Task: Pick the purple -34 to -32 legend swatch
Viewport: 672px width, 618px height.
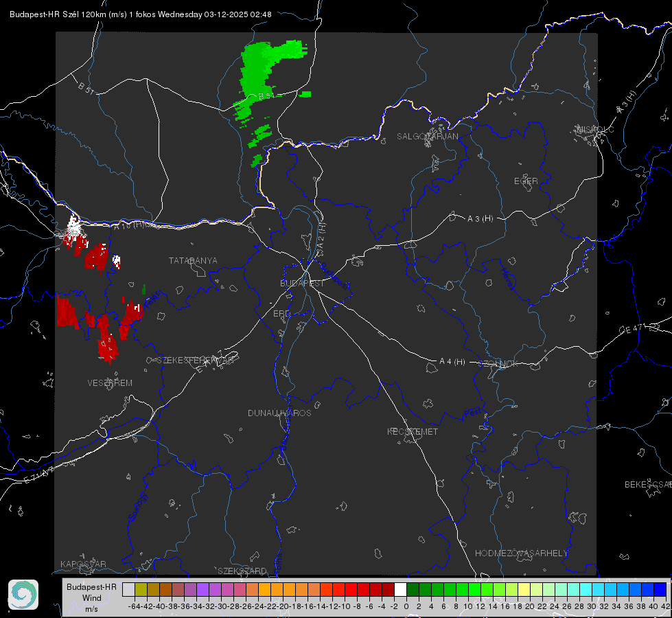Action: point(202,590)
